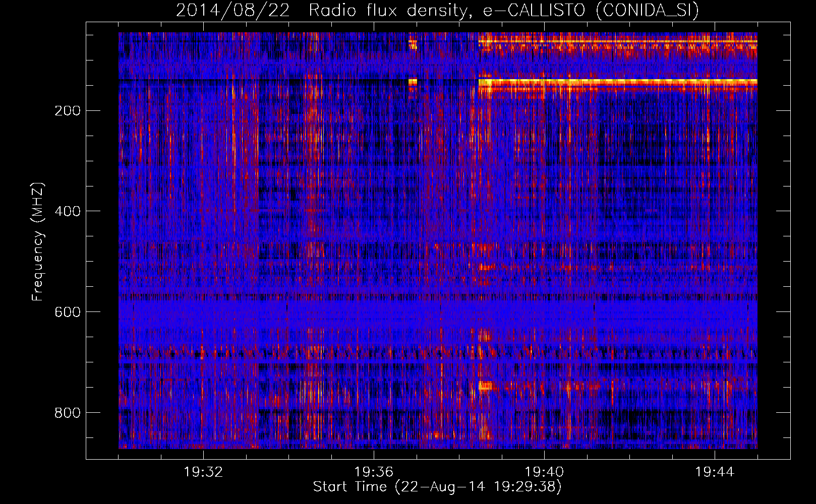This screenshot has width=816, height=504.
Task: Click the '600' frequency tick label
Action: [x=67, y=312]
